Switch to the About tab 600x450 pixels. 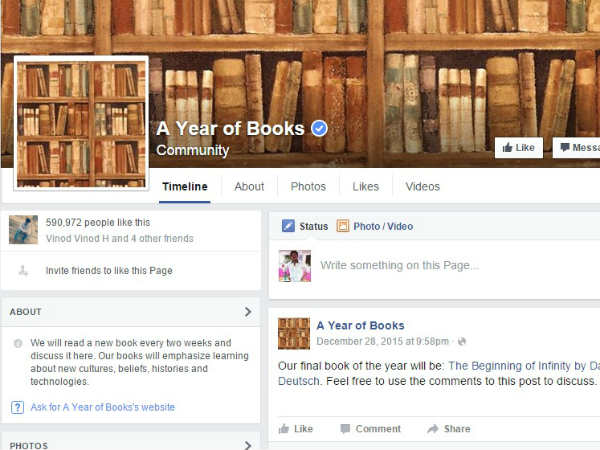tap(249, 186)
